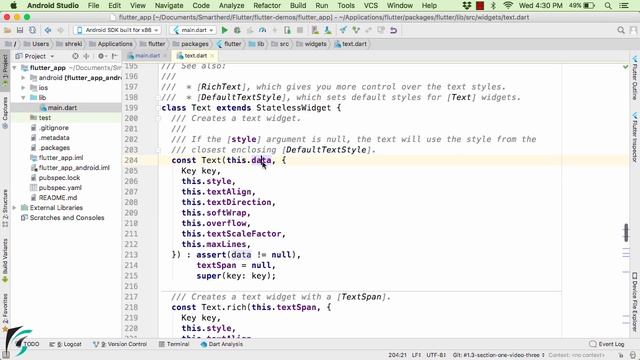Open the main.dart run configuration dropdown

[193, 30]
